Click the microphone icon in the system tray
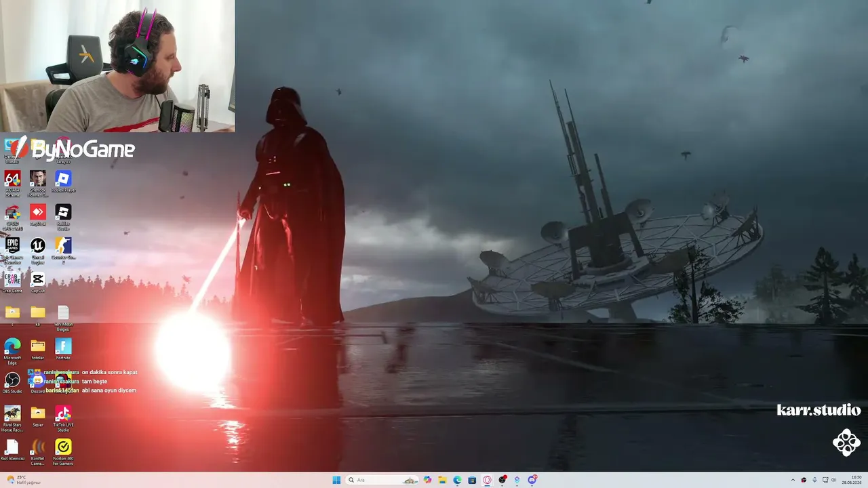 click(814, 480)
